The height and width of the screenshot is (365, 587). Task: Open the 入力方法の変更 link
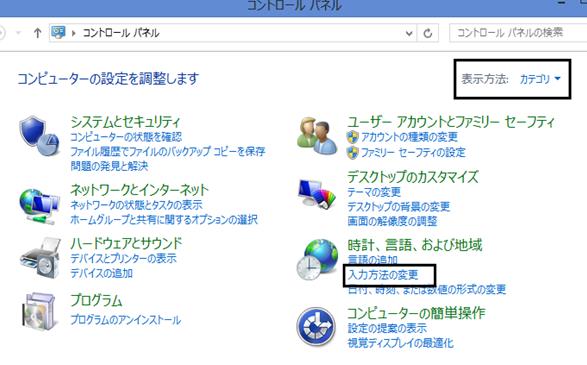tap(383, 275)
